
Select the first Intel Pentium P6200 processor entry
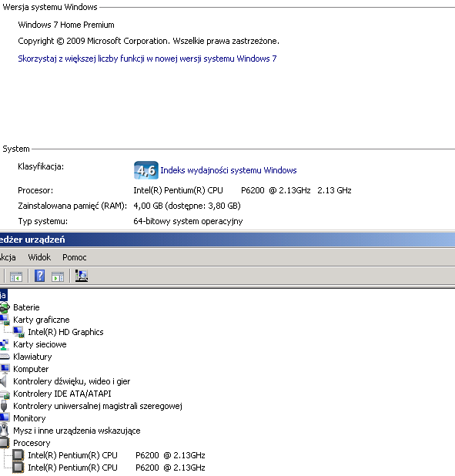(x=116, y=455)
